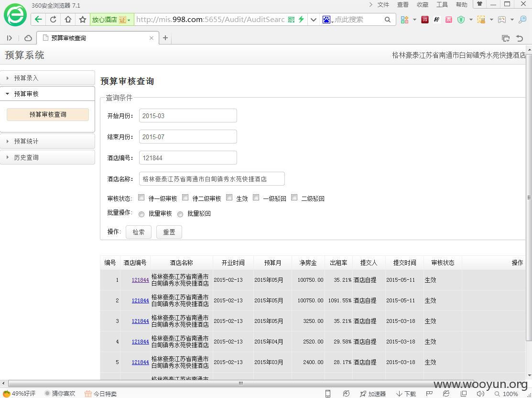Click the speaker mute icon in status bar
This screenshot has width=532, height=398.
(480, 394)
